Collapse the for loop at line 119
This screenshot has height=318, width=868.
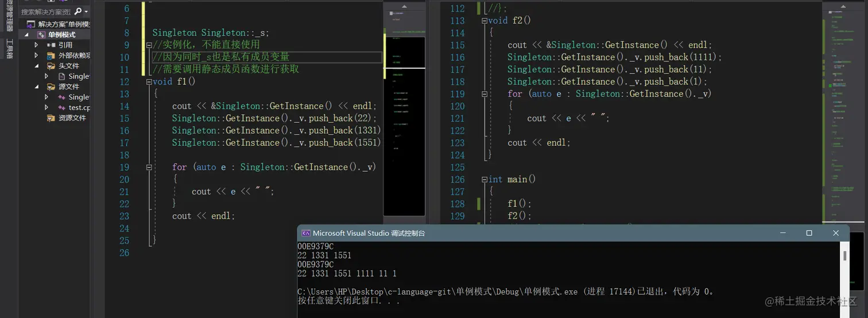tap(485, 94)
